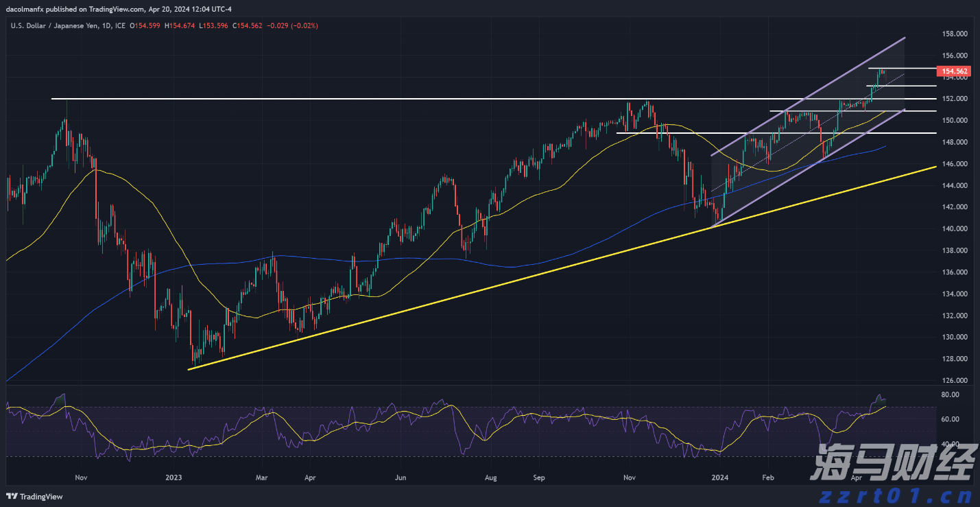
Task: Click the TradingView logo icon
Action: tap(11, 496)
